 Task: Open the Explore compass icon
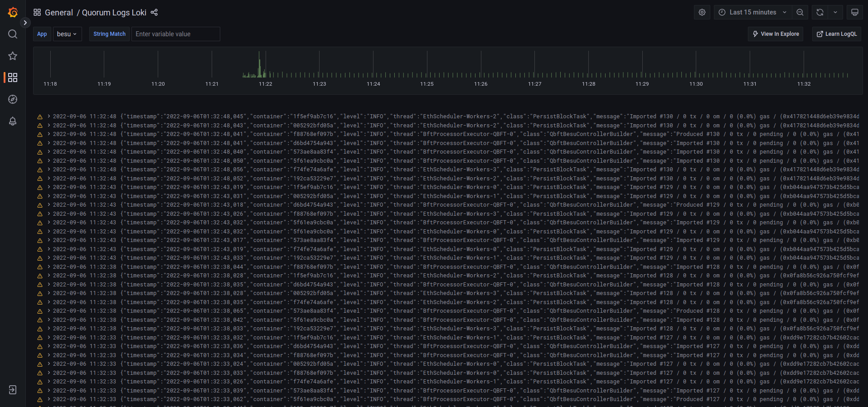coord(13,99)
